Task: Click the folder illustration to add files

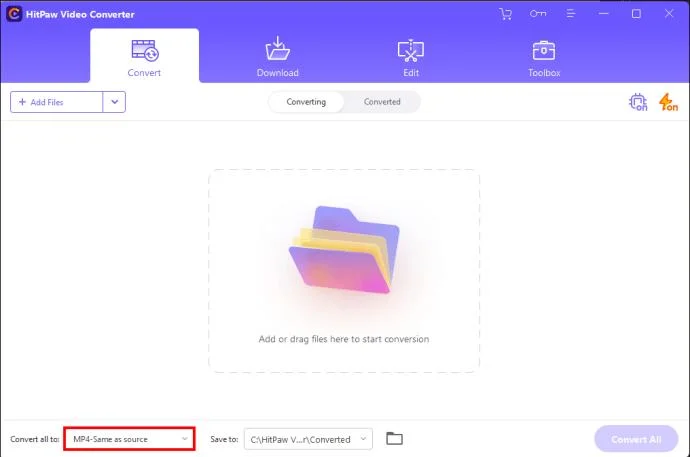Action: 344,249
